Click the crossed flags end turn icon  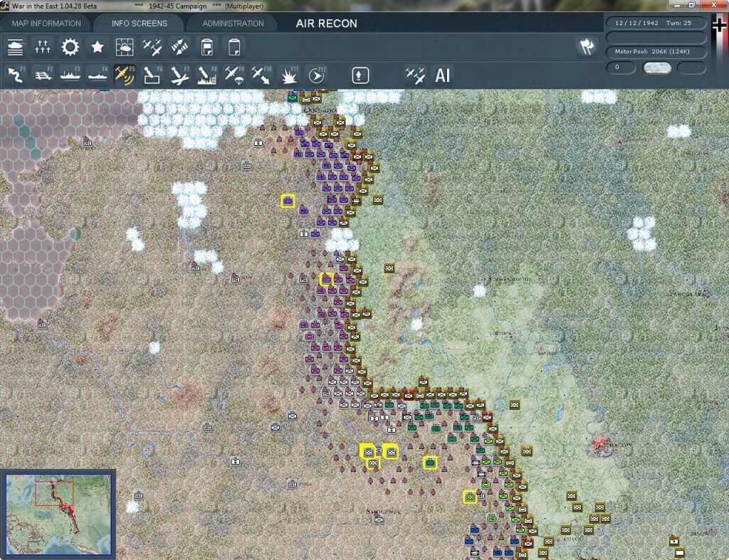pos(587,46)
